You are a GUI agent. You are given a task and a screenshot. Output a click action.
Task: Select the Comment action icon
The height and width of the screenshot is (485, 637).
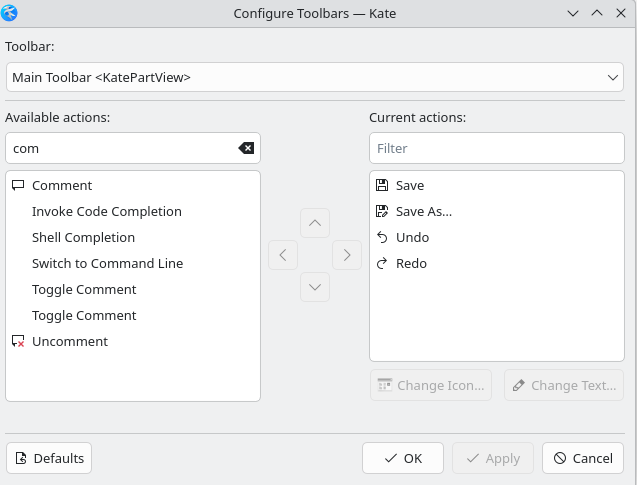pos(18,185)
